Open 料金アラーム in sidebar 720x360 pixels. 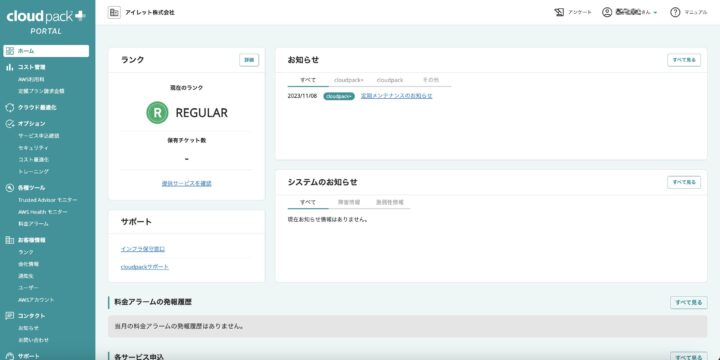(x=33, y=224)
